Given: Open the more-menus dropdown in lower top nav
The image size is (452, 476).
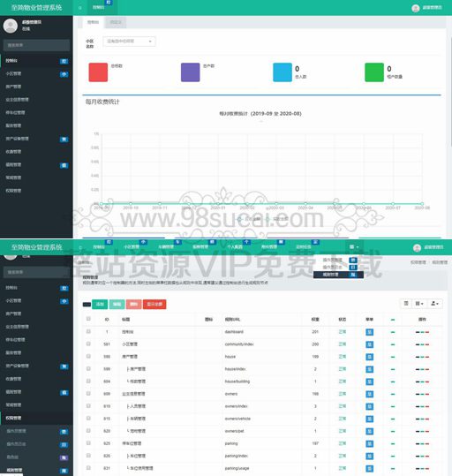Looking at the screenshot, I should pos(354,247).
